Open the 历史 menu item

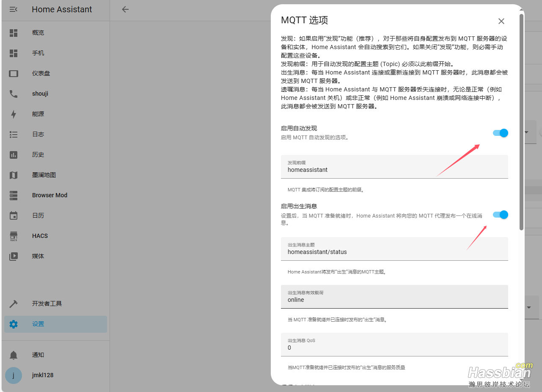(x=55, y=155)
